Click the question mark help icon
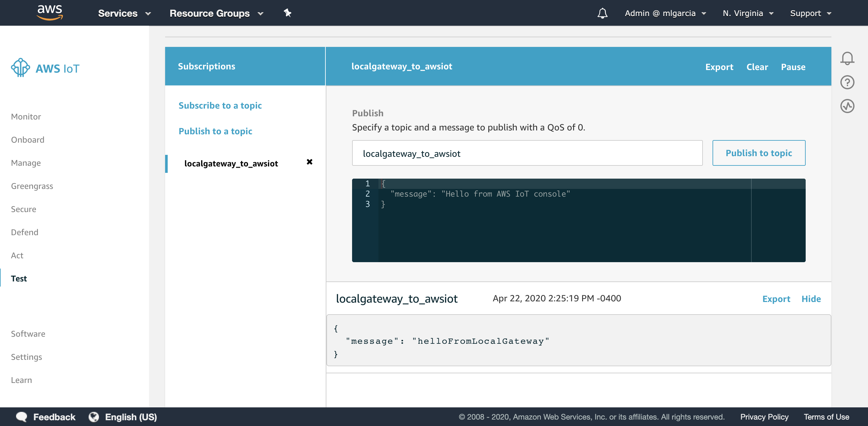Viewport: 868px width, 426px height. click(847, 82)
